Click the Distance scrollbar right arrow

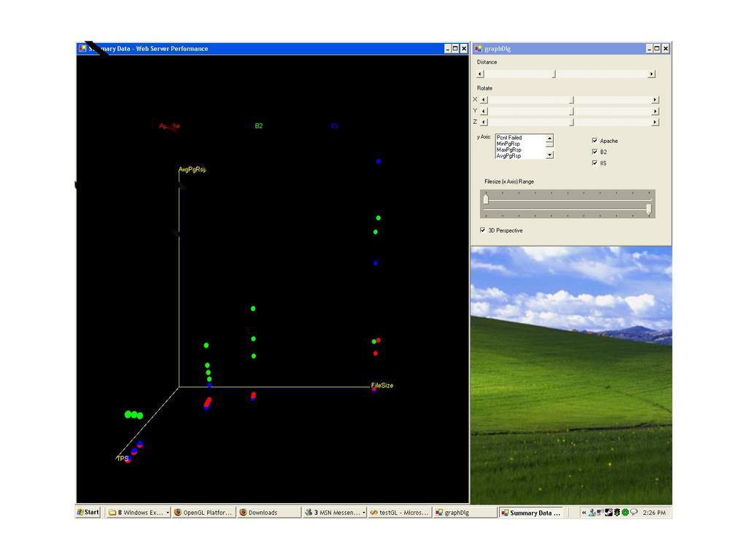pyautogui.click(x=651, y=74)
